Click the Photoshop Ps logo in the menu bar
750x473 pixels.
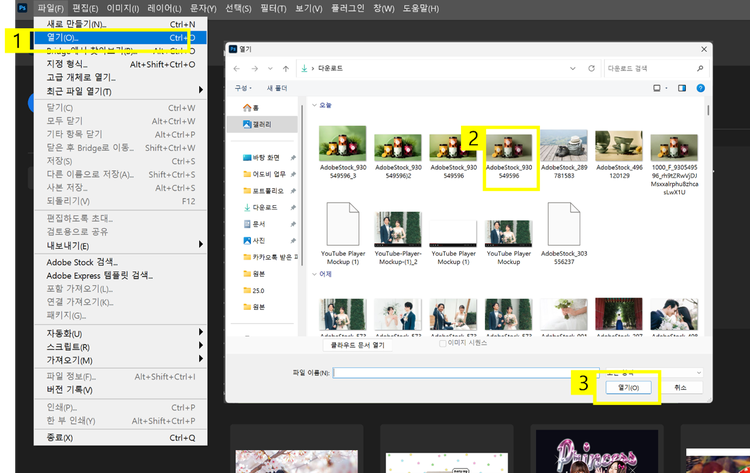coord(22,8)
